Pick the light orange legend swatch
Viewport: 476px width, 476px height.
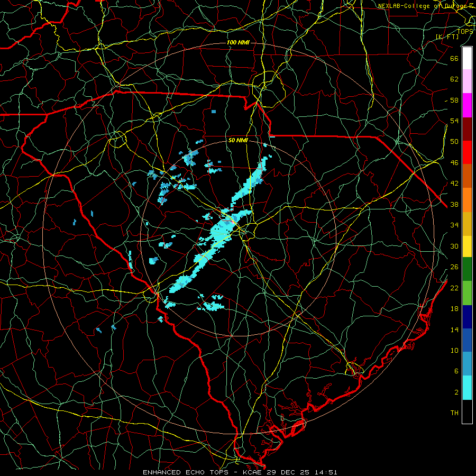coord(467,200)
